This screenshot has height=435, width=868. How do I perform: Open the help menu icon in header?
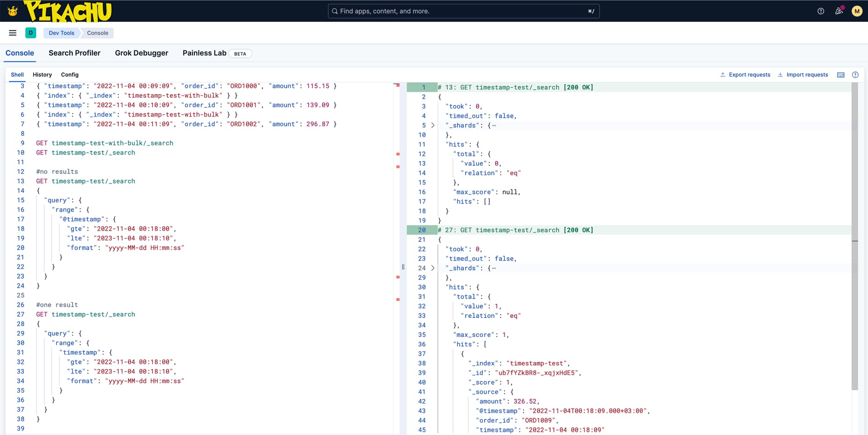pyautogui.click(x=821, y=11)
